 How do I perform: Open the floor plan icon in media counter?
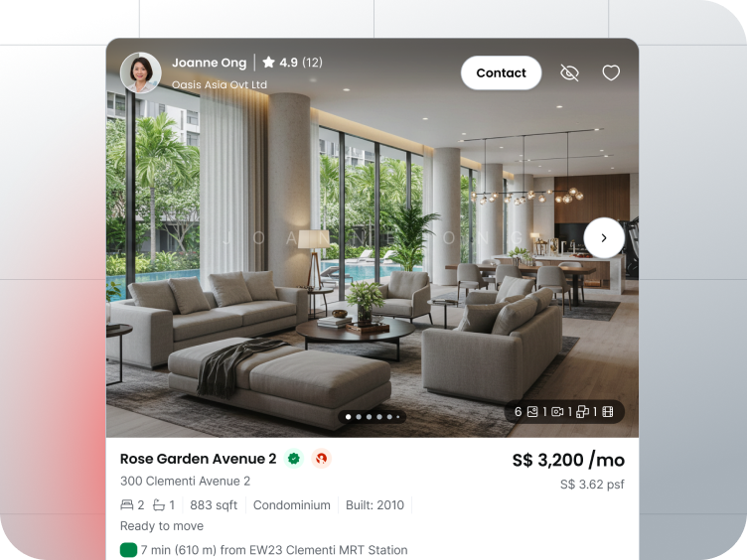[x=582, y=411]
